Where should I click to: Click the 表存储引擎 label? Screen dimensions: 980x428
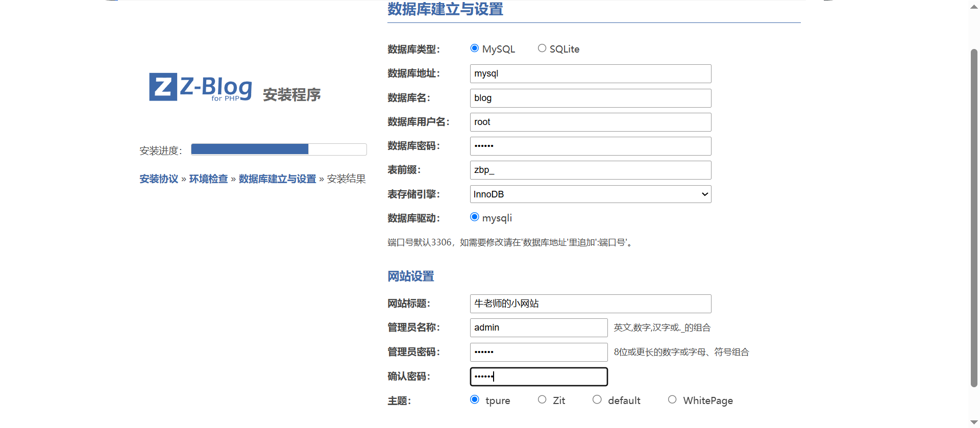point(413,194)
